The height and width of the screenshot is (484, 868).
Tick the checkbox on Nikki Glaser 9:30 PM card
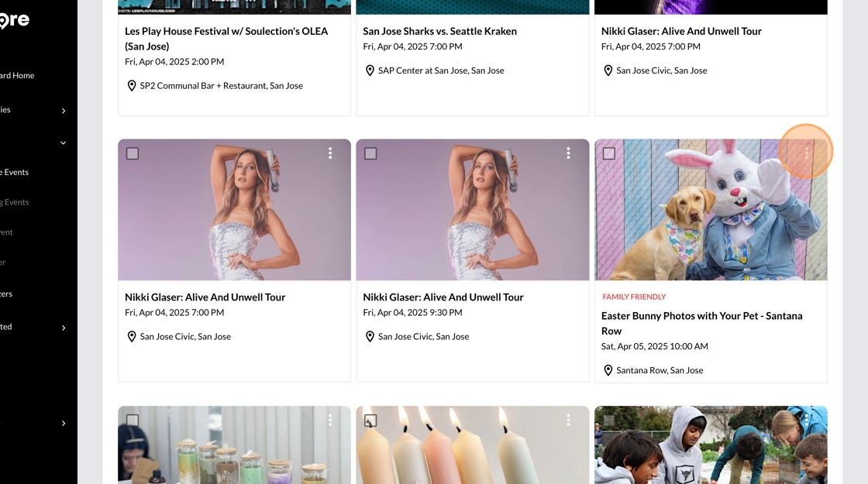(370, 153)
